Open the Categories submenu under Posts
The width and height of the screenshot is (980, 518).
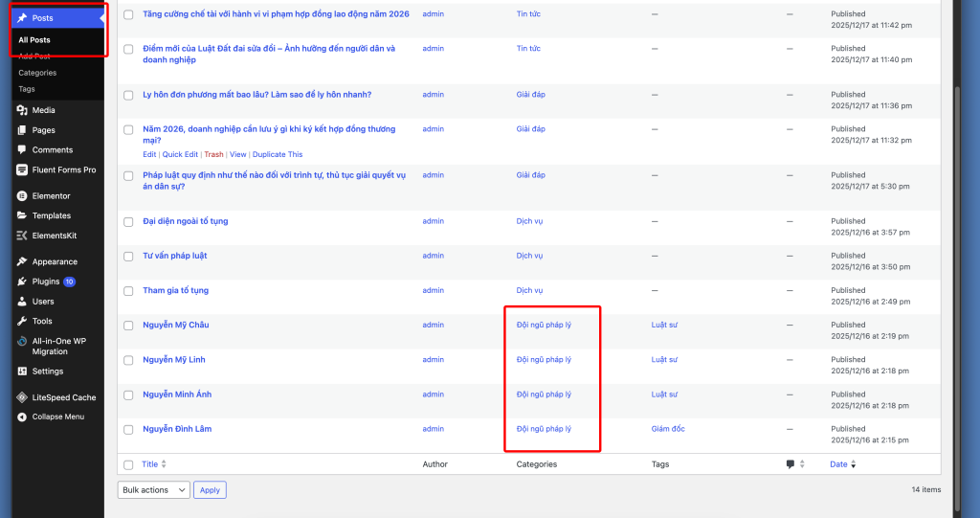click(x=37, y=73)
